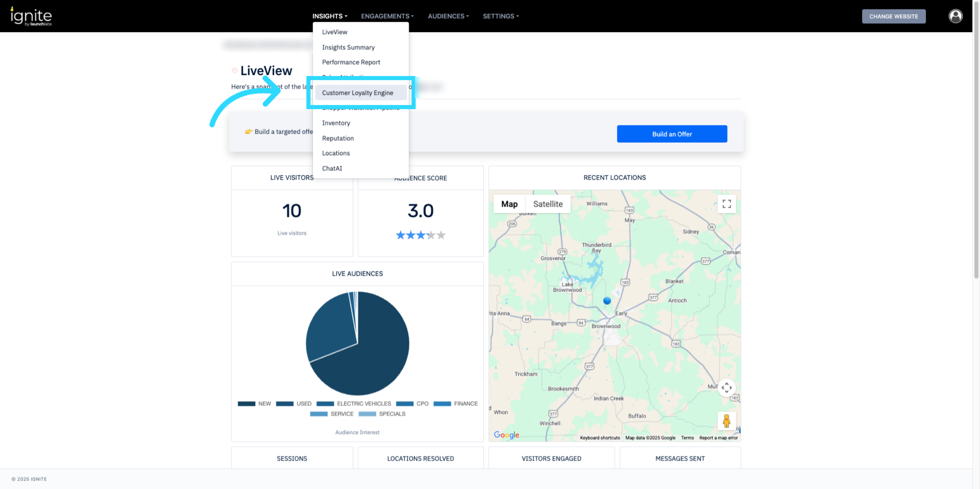This screenshot has width=980, height=489.
Task: Switch map to Satellite view
Action: 548,204
